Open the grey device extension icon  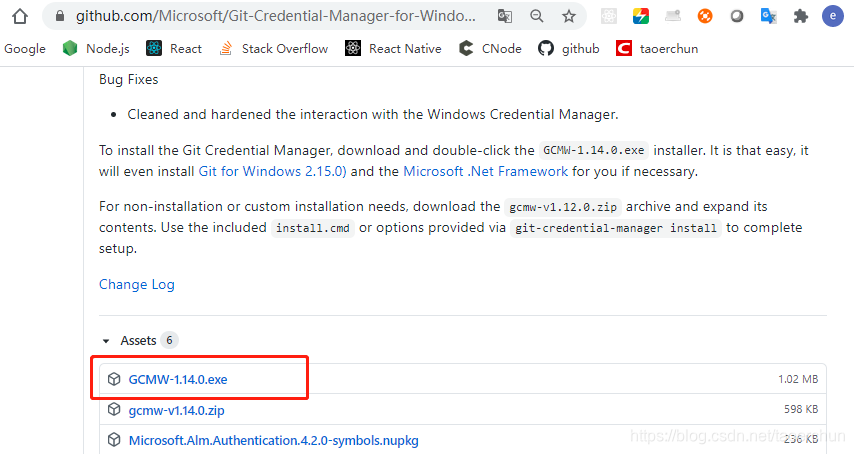coord(673,16)
